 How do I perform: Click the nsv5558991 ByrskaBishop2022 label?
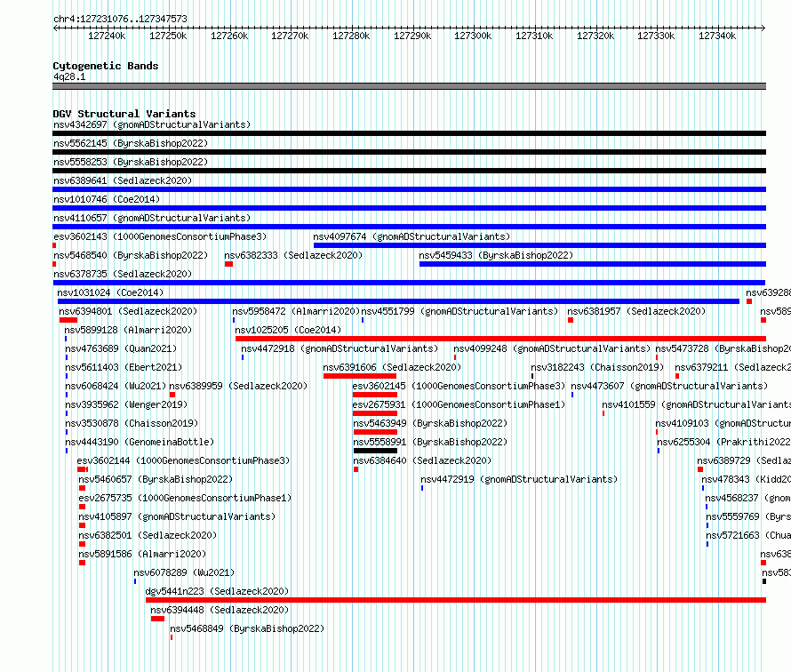[430, 442]
